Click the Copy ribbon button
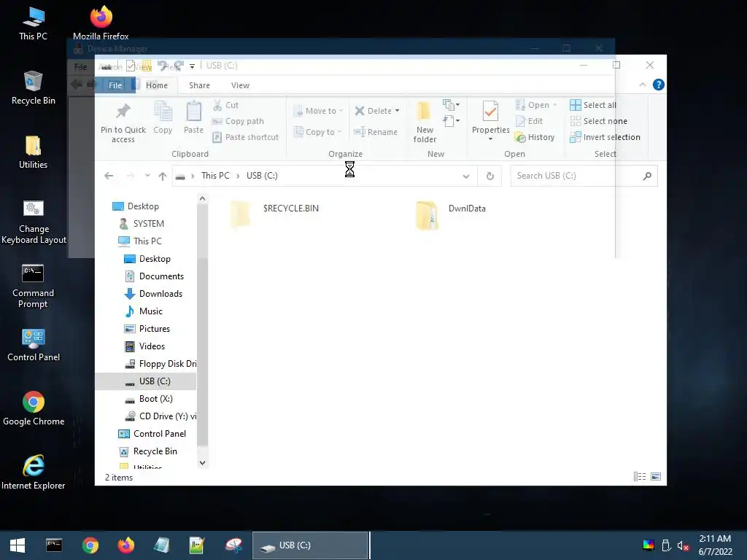This screenshot has width=747, height=560. (x=163, y=118)
